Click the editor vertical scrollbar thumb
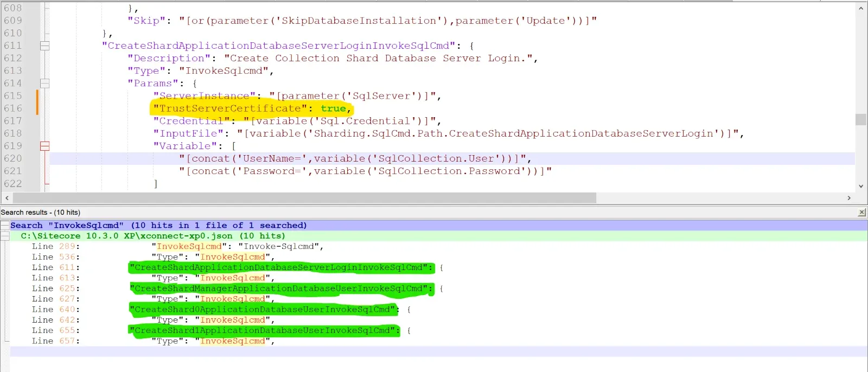 (861, 119)
